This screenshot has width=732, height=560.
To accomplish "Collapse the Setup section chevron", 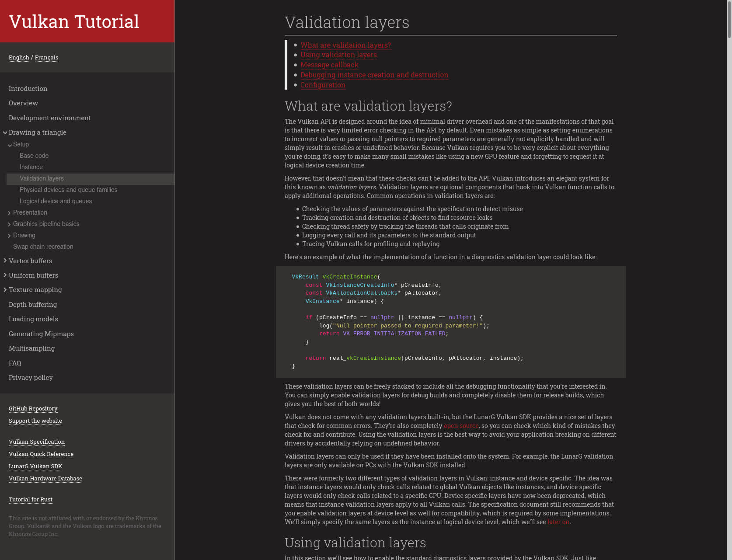I will (x=10, y=145).
